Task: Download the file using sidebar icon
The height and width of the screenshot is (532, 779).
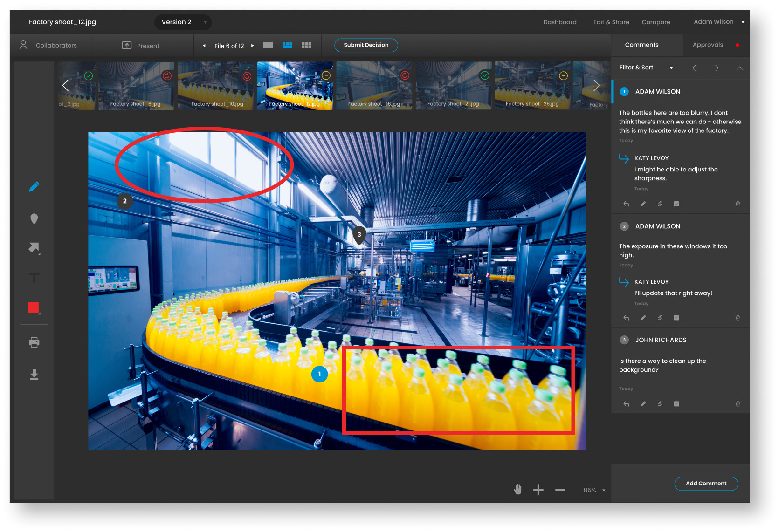Action: [x=34, y=375]
